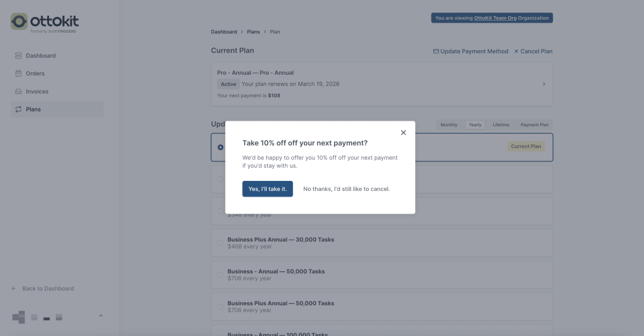Click the Dashboard sidebar icon

click(18, 56)
